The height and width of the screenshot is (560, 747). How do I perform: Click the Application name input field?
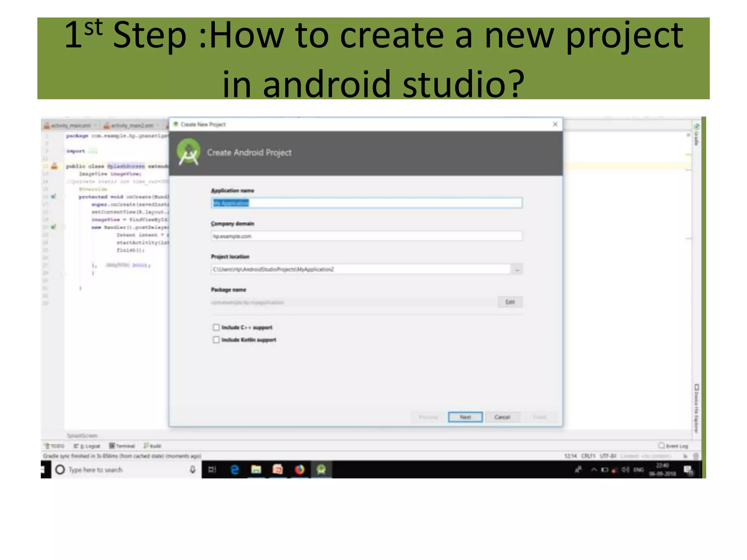point(367,203)
